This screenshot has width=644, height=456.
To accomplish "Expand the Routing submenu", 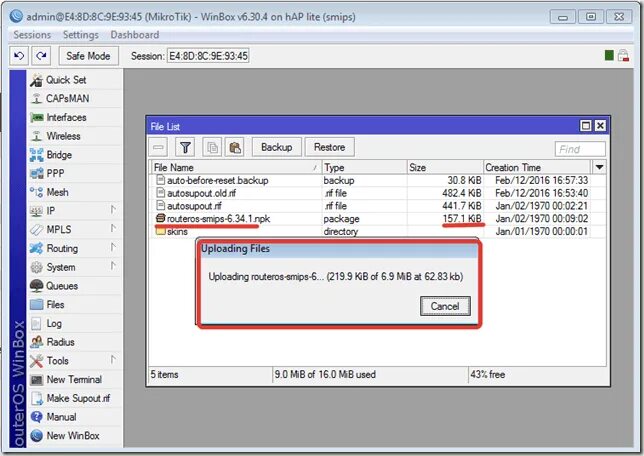I will coord(75,249).
